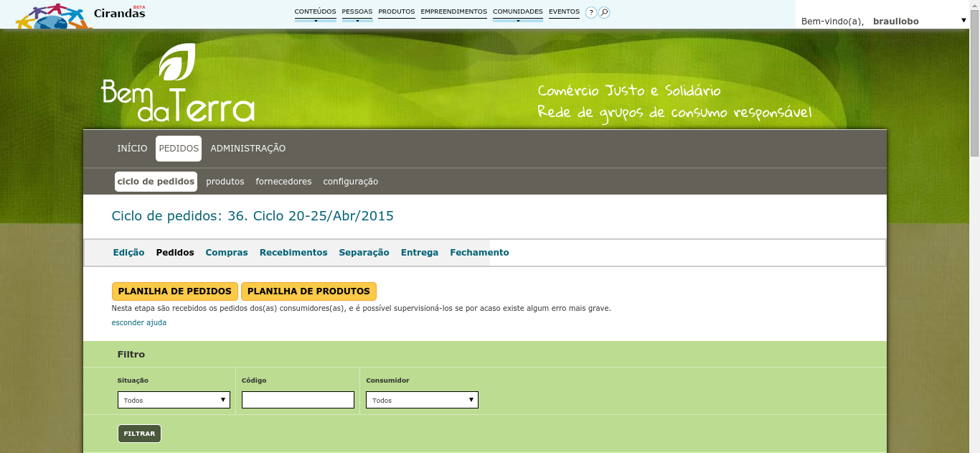Open the Consumidor dropdown

coord(422,400)
